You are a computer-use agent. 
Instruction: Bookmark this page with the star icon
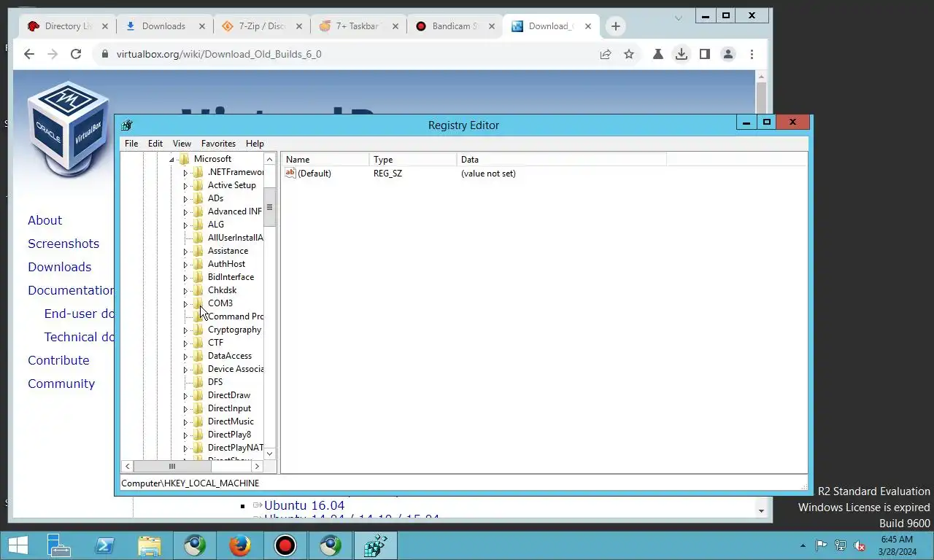click(629, 54)
